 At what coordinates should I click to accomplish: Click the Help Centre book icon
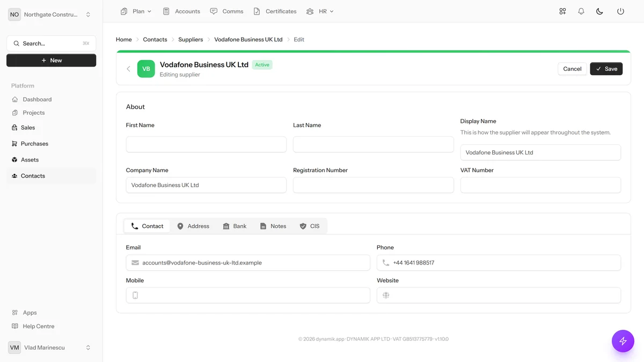click(x=15, y=326)
